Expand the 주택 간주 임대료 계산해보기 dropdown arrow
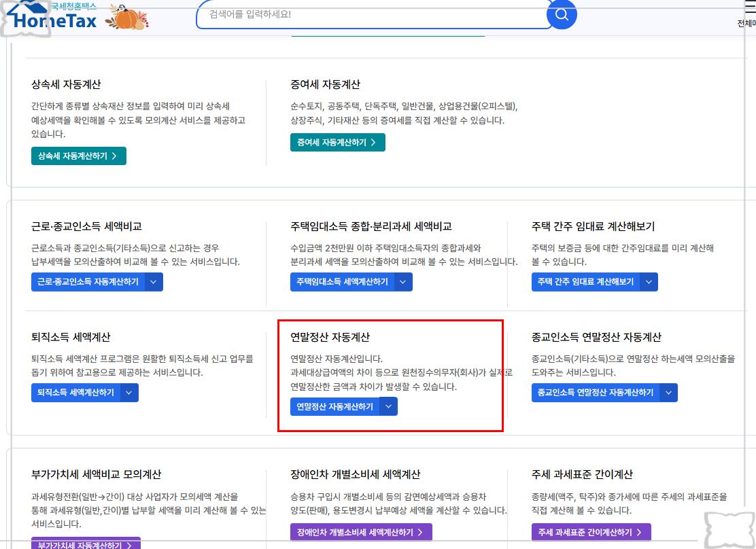756x549 pixels. click(x=649, y=281)
